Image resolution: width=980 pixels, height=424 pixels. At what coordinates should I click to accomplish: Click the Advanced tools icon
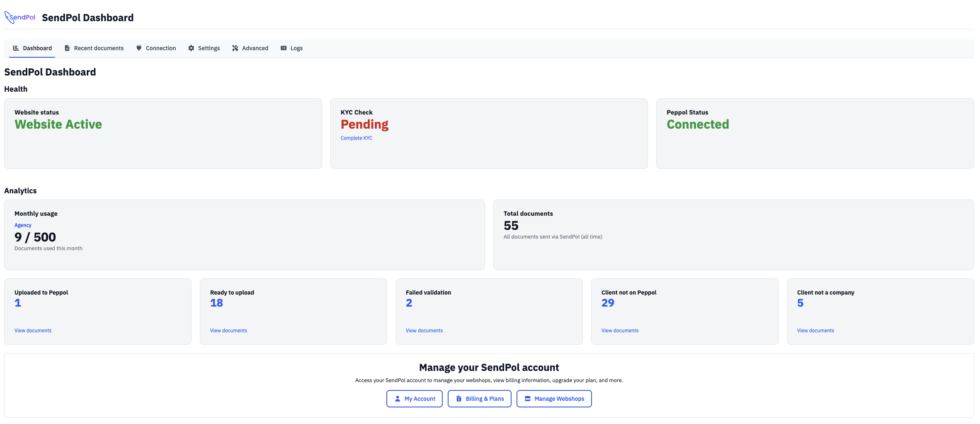(x=235, y=48)
